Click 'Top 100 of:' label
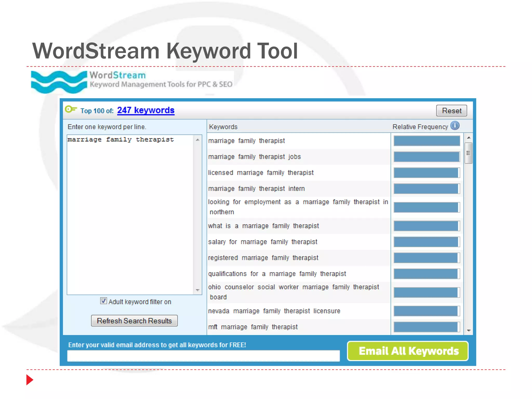Viewport: 532px width, 399px height. pyautogui.click(x=97, y=111)
